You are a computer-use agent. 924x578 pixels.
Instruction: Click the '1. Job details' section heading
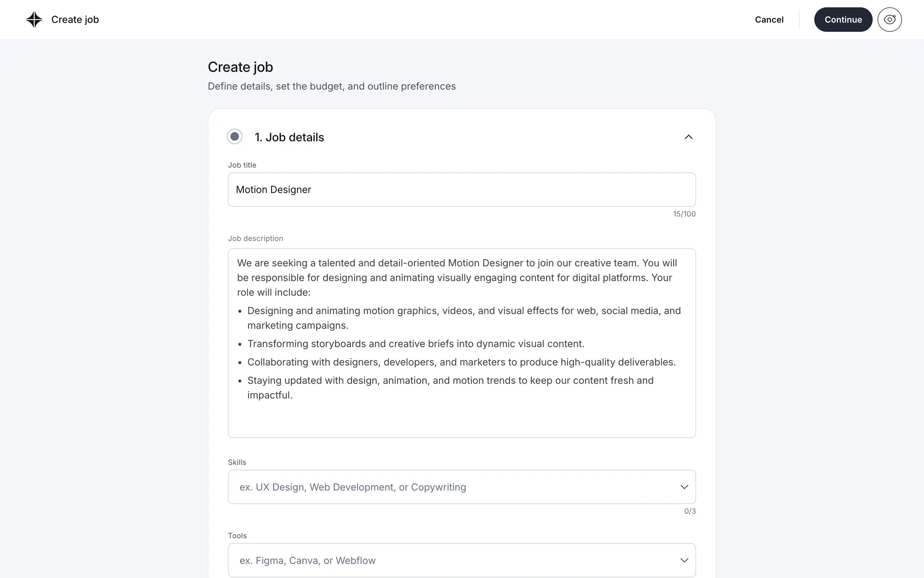289,137
